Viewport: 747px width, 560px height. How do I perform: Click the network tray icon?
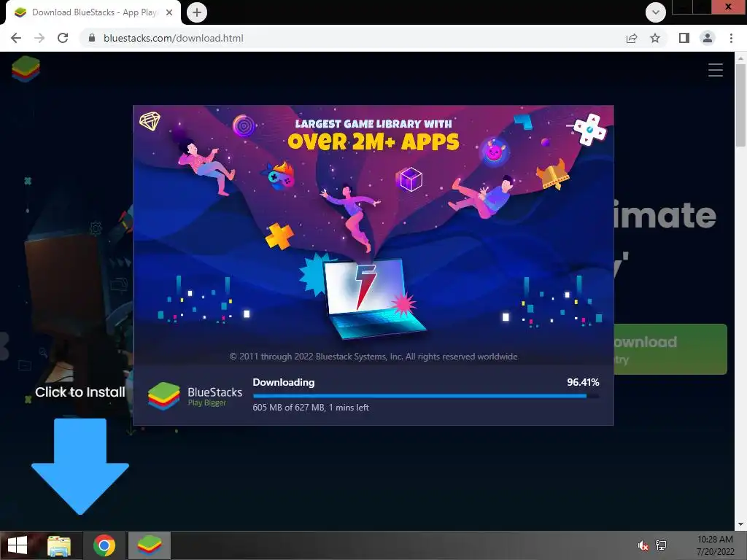(661, 545)
